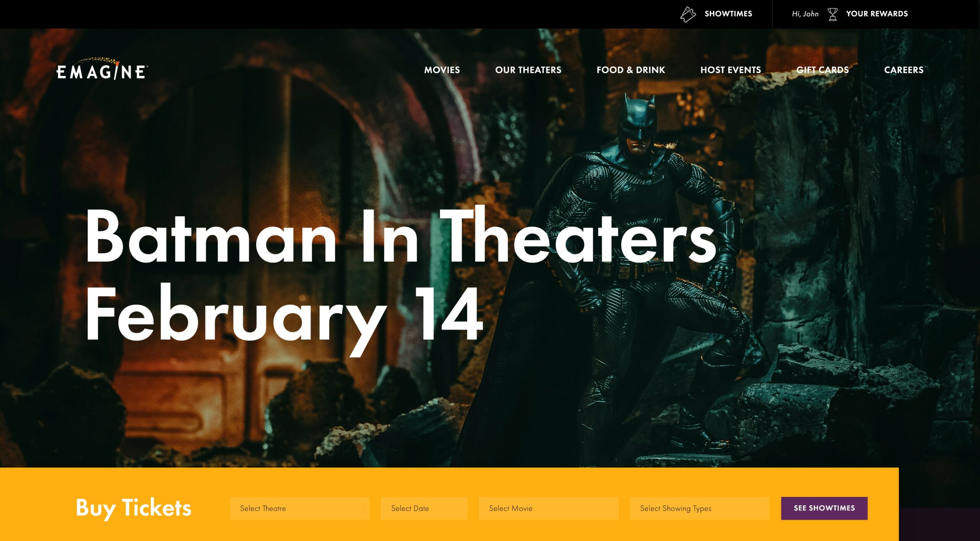Click the Hi, John greeting

(x=805, y=14)
